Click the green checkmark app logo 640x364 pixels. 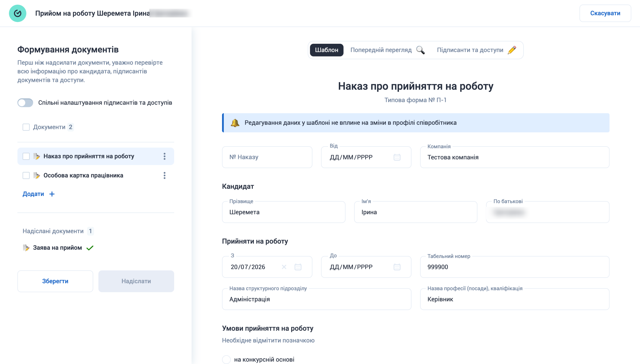coord(17,13)
